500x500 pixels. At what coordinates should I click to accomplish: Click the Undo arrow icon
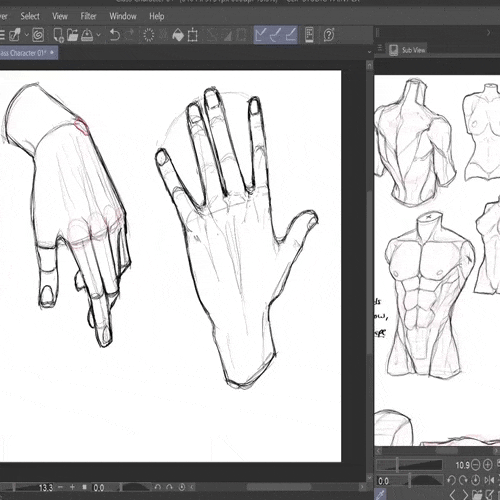[115, 35]
